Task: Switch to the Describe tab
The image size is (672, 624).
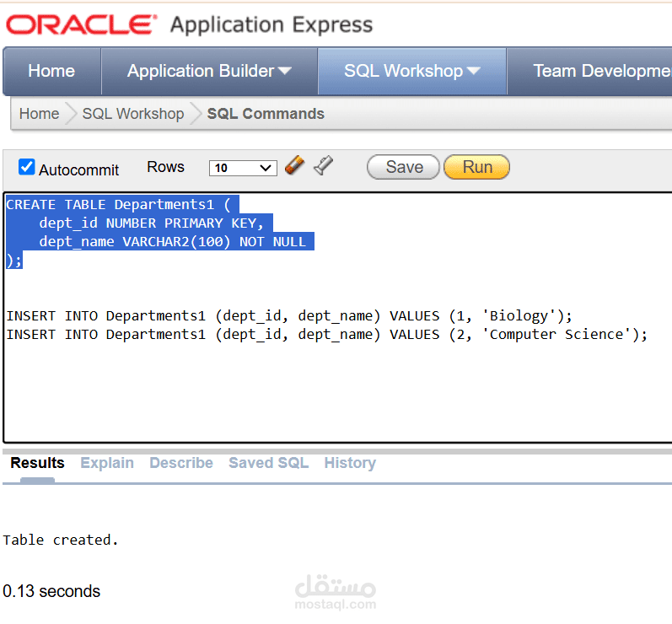Action: click(180, 463)
